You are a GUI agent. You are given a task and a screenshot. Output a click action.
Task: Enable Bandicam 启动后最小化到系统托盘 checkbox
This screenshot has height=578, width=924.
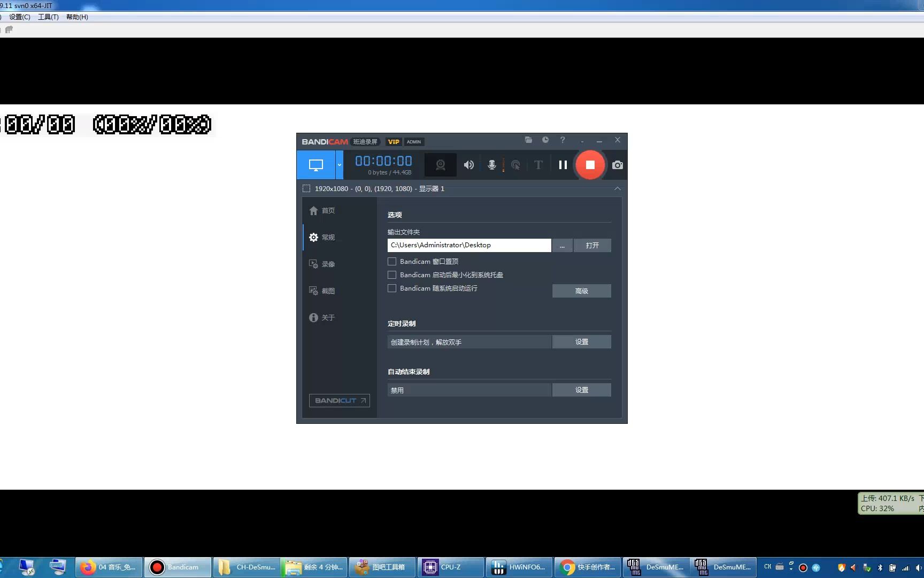click(392, 275)
